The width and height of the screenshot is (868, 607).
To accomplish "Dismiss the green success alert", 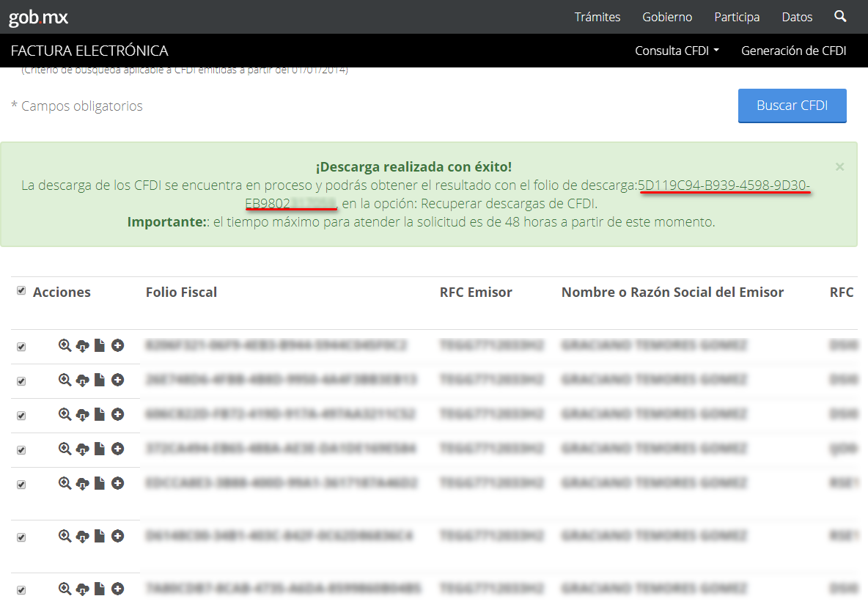I will click(839, 166).
